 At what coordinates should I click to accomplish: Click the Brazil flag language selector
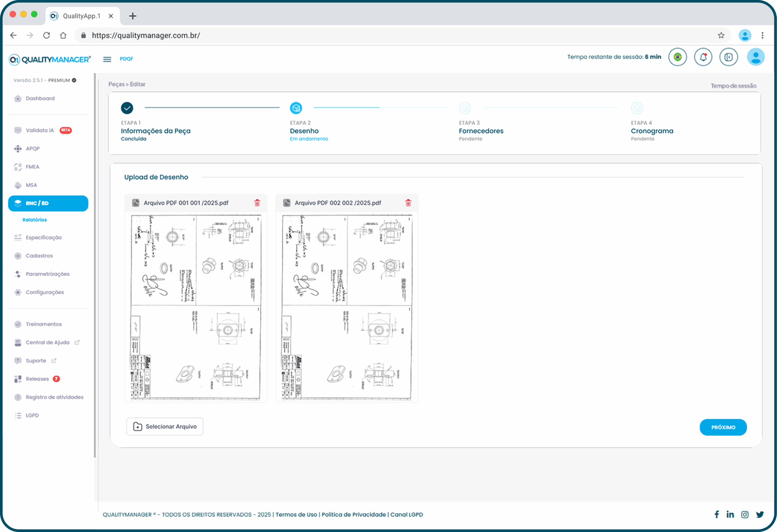[x=678, y=57]
